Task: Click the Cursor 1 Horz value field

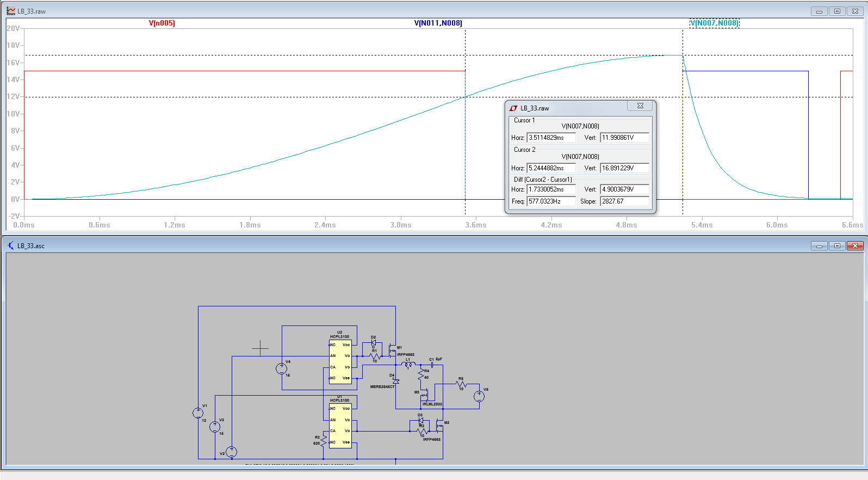Action: [550, 138]
